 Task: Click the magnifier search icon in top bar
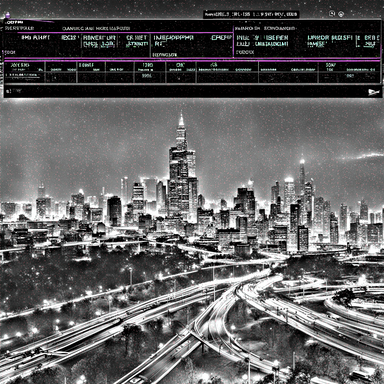pyautogui.click(x=332, y=13)
